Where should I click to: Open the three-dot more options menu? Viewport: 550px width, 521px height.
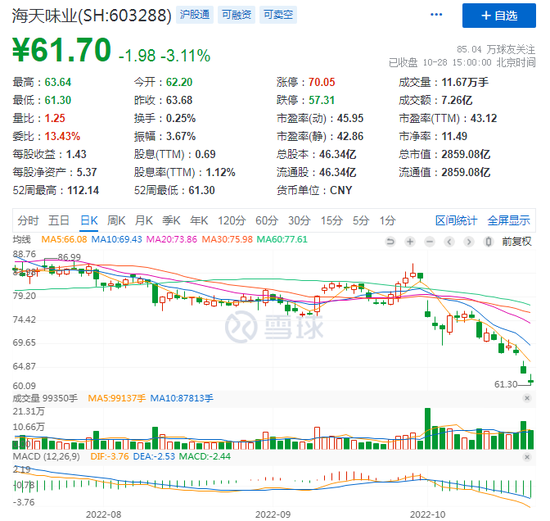436,15
